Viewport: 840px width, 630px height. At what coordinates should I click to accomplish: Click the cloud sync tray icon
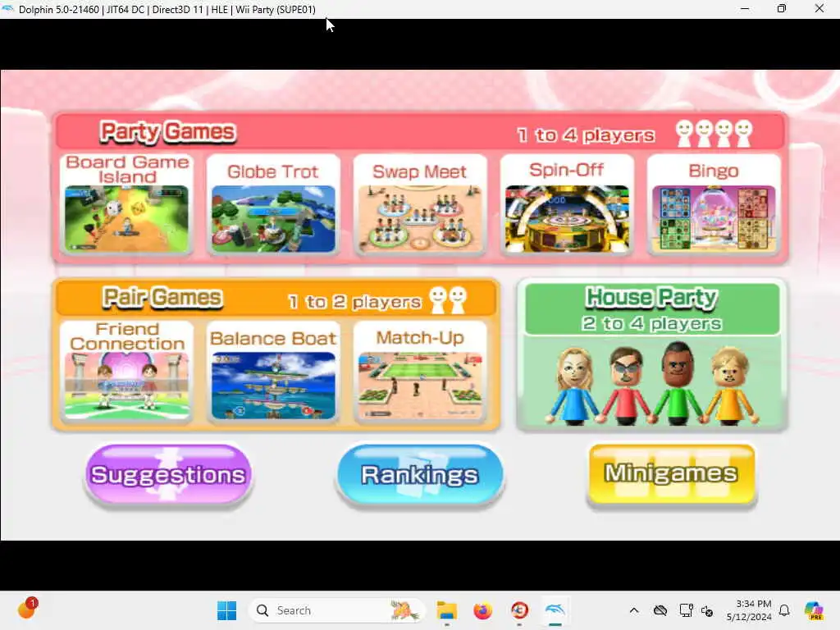click(x=660, y=610)
